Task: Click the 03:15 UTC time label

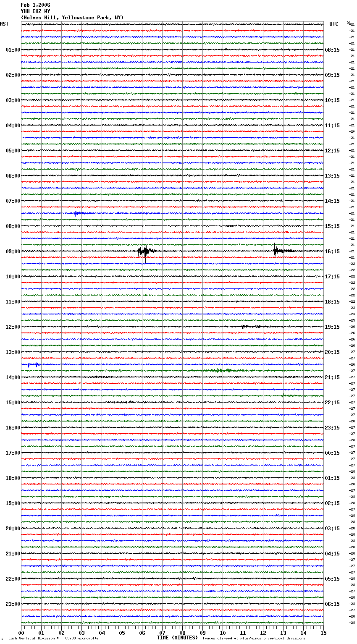Action: click(332, 529)
